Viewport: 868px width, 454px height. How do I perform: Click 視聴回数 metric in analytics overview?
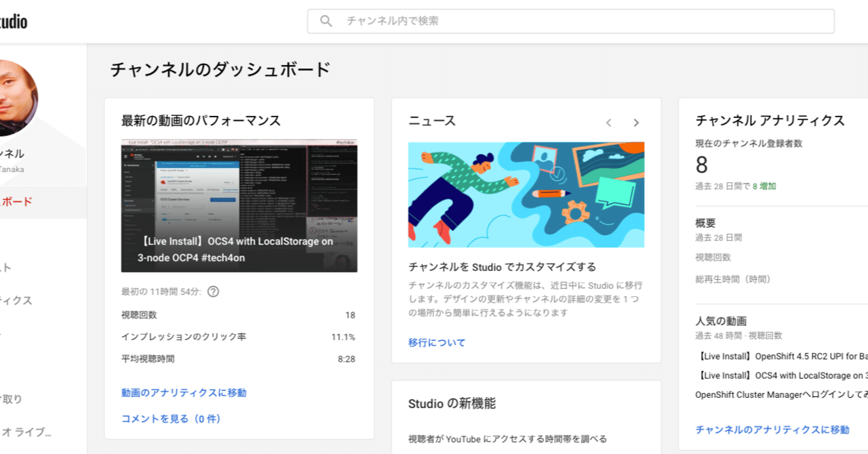[713, 257]
